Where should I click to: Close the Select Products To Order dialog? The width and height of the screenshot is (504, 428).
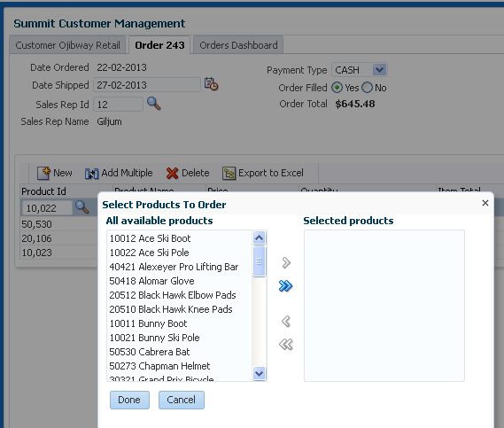pyautogui.click(x=485, y=203)
